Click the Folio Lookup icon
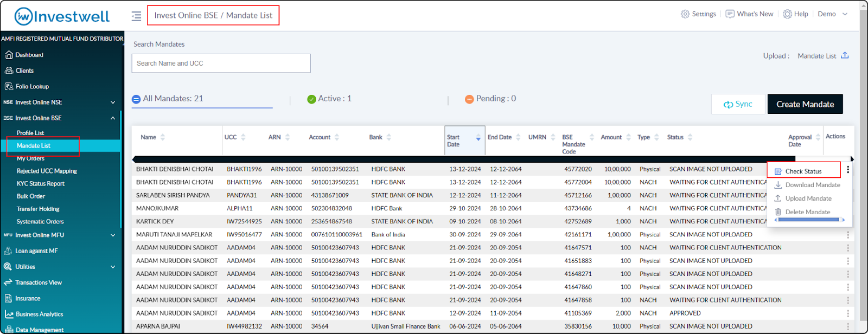This screenshot has width=868, height=334. click(9, 86)
